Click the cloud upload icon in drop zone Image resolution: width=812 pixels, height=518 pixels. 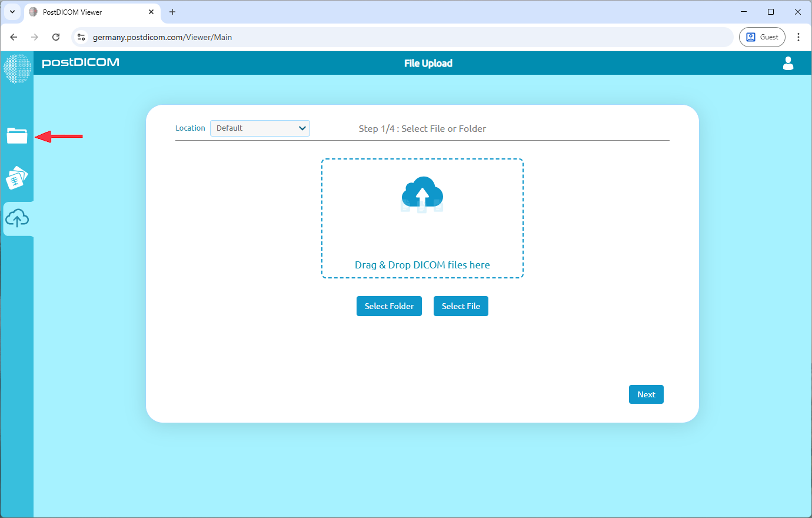(x=422, y=194)
